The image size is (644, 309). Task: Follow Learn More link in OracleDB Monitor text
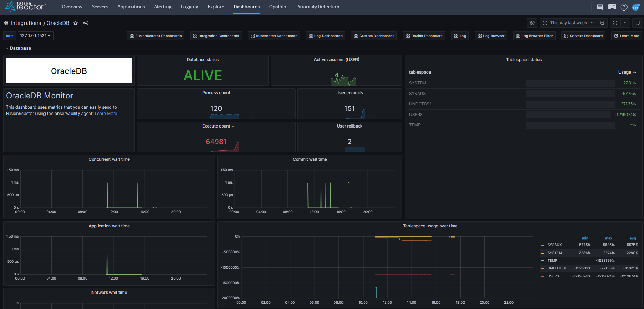tap(106, 114)
